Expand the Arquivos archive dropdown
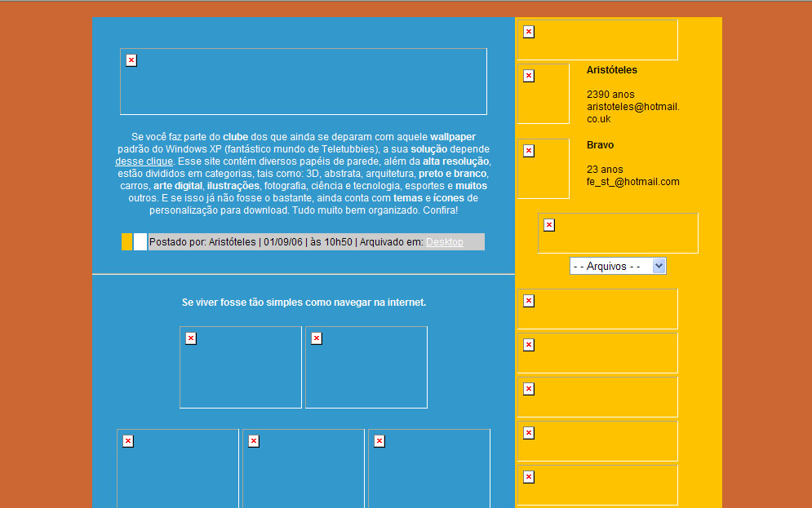 [618, 266]
